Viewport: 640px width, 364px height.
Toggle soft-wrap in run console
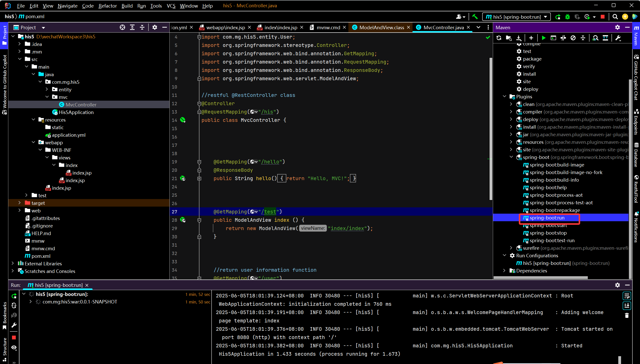(x=627, y=296)
